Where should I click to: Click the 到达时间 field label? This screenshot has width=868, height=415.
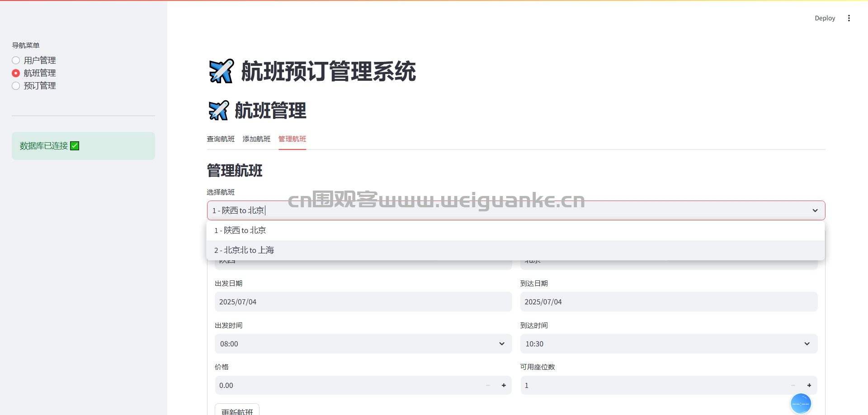[534, 325]
